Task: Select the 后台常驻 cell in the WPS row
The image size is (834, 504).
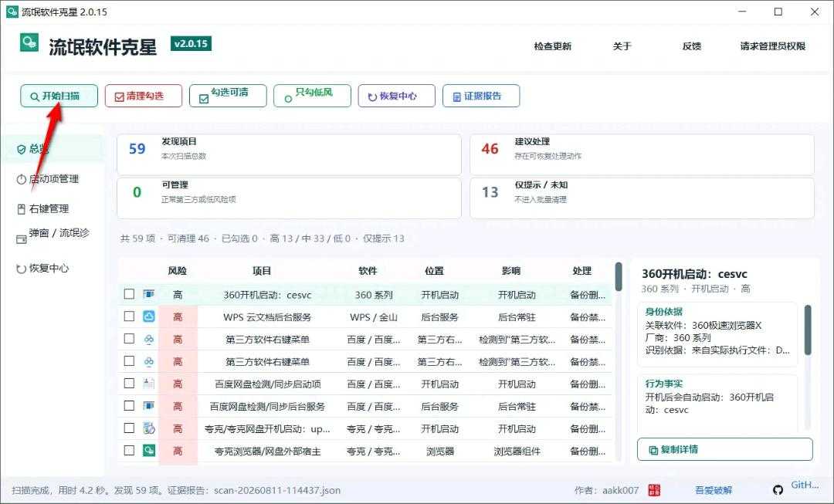Action: point(517,317)
